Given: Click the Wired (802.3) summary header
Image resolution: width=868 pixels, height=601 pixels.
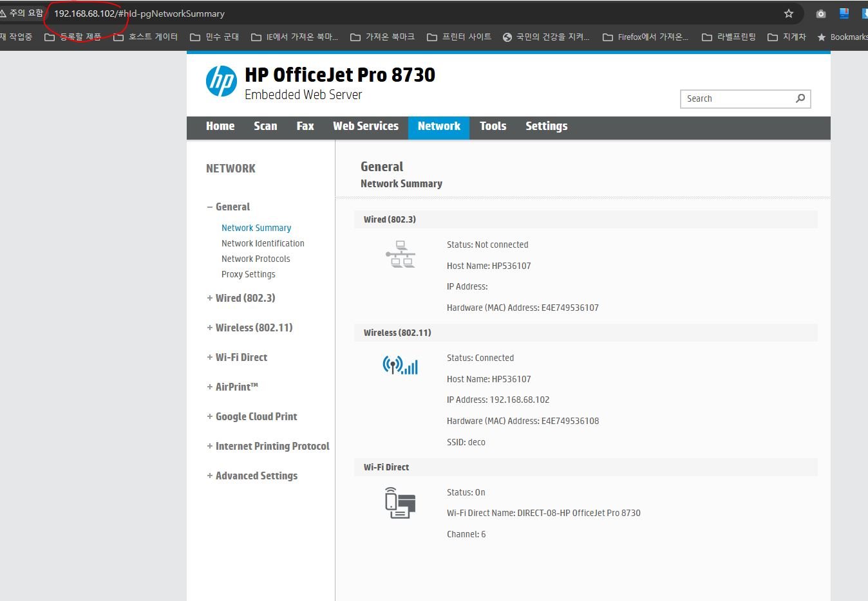Looking at the screenshot, I should [586, 219].
